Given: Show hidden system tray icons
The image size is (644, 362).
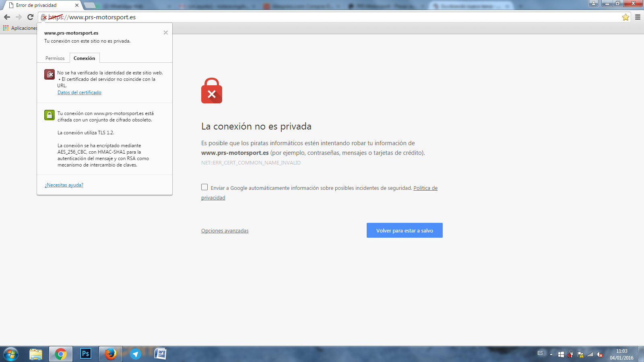Looking at the screenshot, I should pos(551,354).
